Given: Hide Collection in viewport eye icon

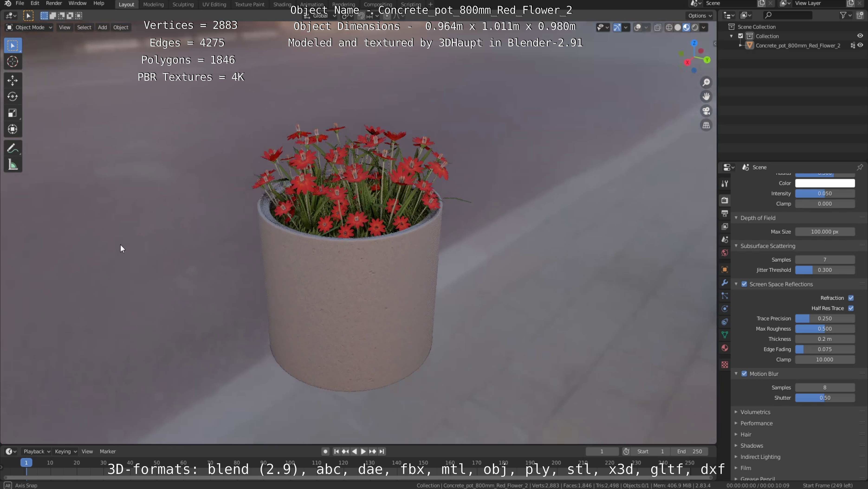Looking at the screenshot, I should point(860,36).
